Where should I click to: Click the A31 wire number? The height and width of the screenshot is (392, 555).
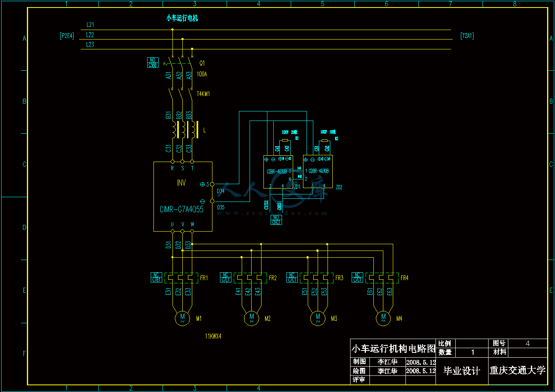click(x=169, y=75)
